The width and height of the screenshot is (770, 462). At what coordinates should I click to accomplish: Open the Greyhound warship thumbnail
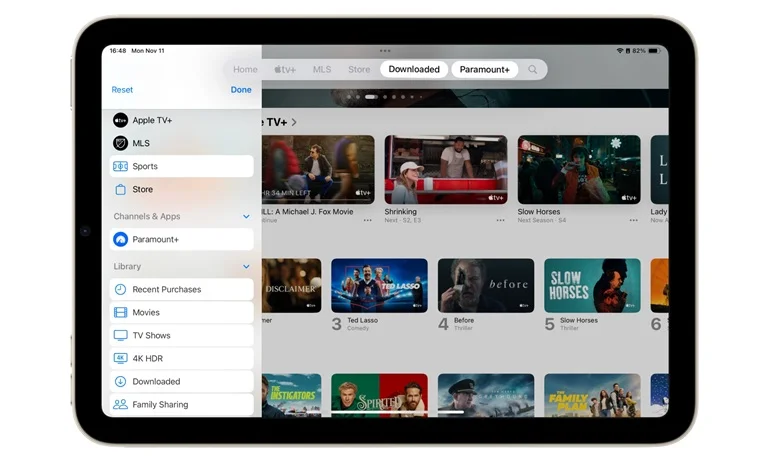click(486, 396)
